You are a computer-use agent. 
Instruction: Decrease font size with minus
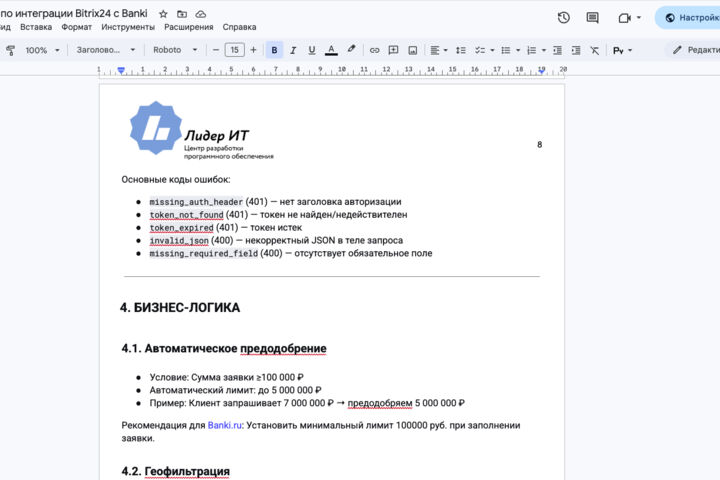[215, 50]
